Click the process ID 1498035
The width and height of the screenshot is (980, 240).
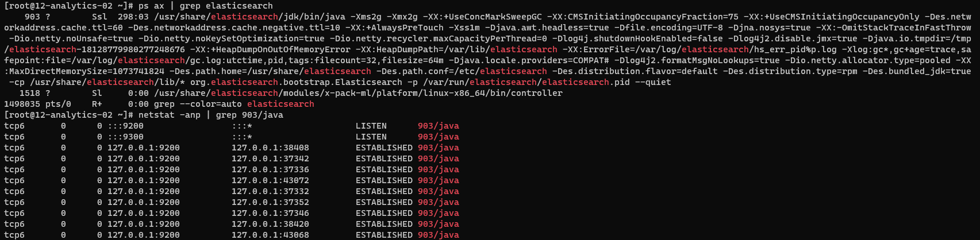coord(22,104)
